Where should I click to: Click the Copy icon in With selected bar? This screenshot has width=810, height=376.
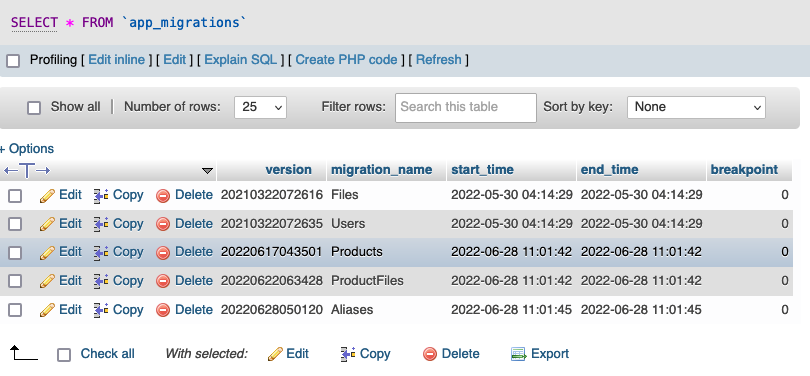348,354
